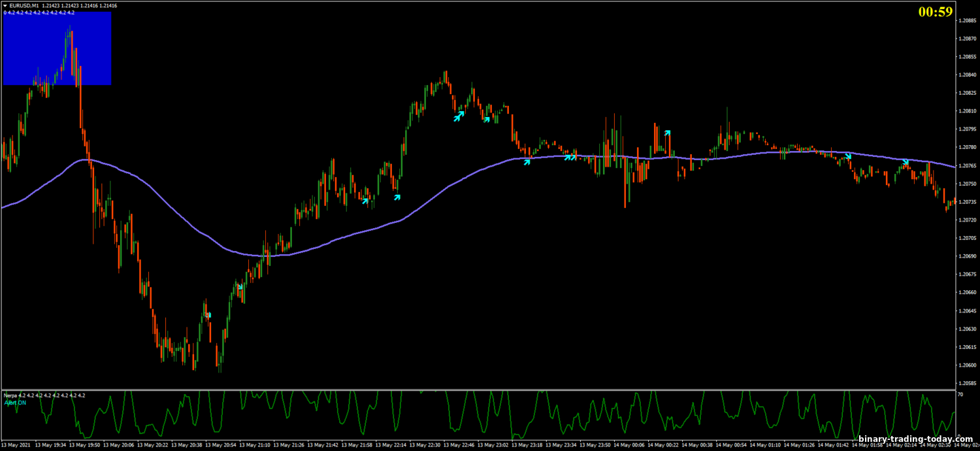Click price level 1.20765 on price axis

point(966,165)
